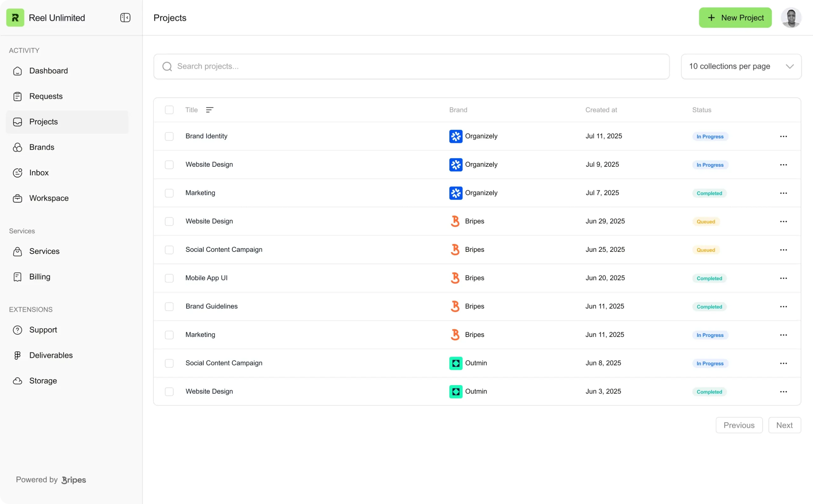The width and height of the screenshot is (813, 504).
Task: Check the Jun 3 Website Design checkbox
Action: click(x=169, y=392)
